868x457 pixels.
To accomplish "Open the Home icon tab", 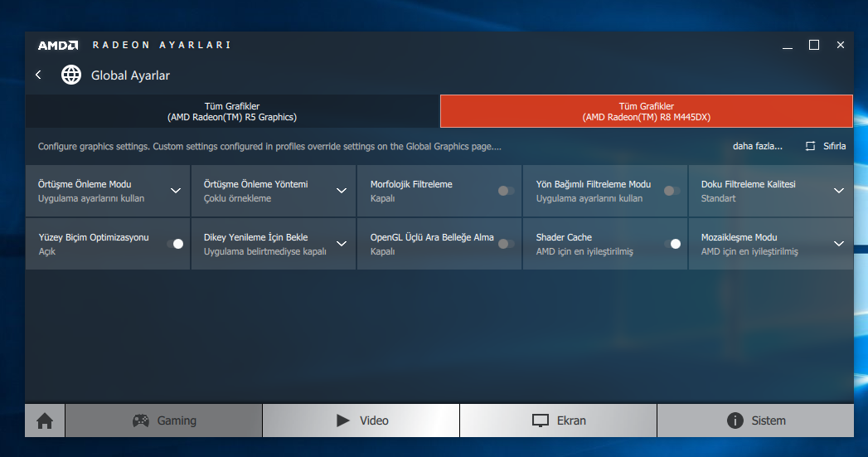I will [45, 421].
